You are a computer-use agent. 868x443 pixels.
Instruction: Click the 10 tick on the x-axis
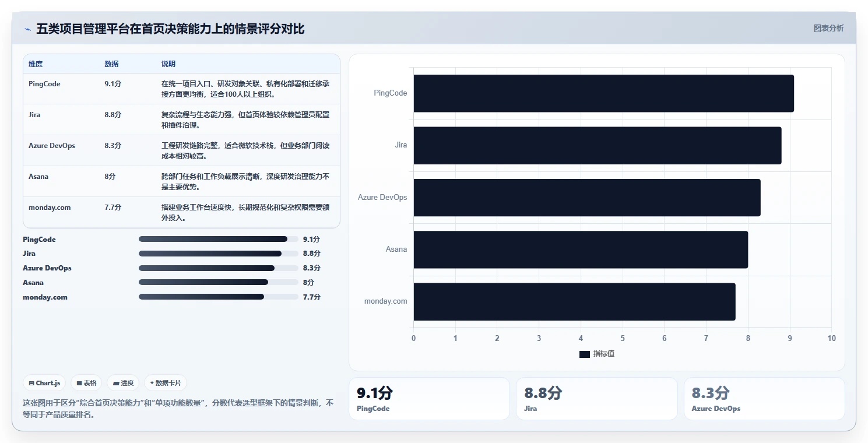[831, 339]
